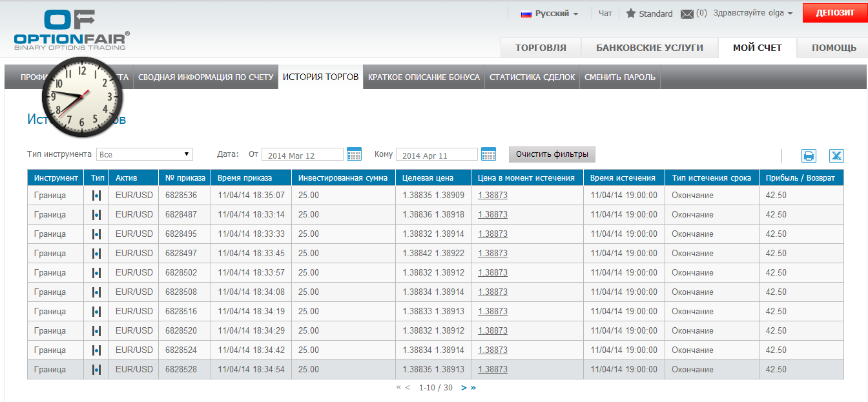
Task: Export history with the Excel icon
Action: [836, 156]
